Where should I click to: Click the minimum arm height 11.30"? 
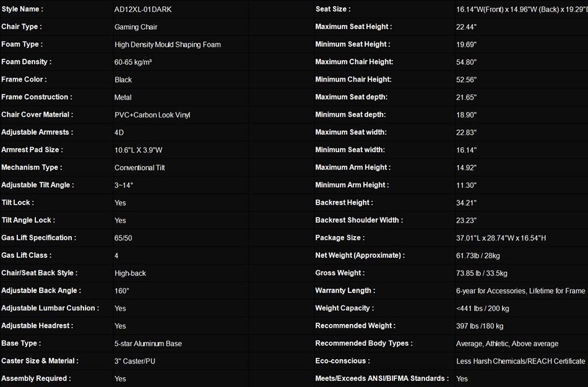(x=466, y=185)
